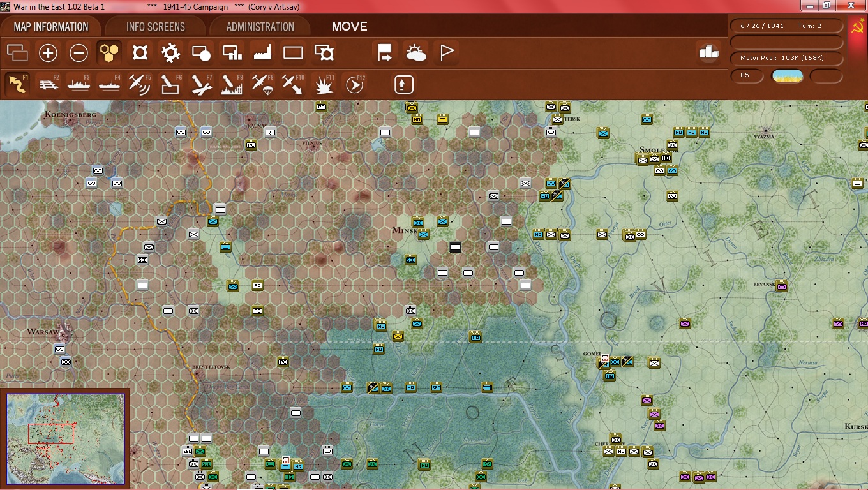
Task: Select the F6 bomb unit mode
Action: pos(170,84)
